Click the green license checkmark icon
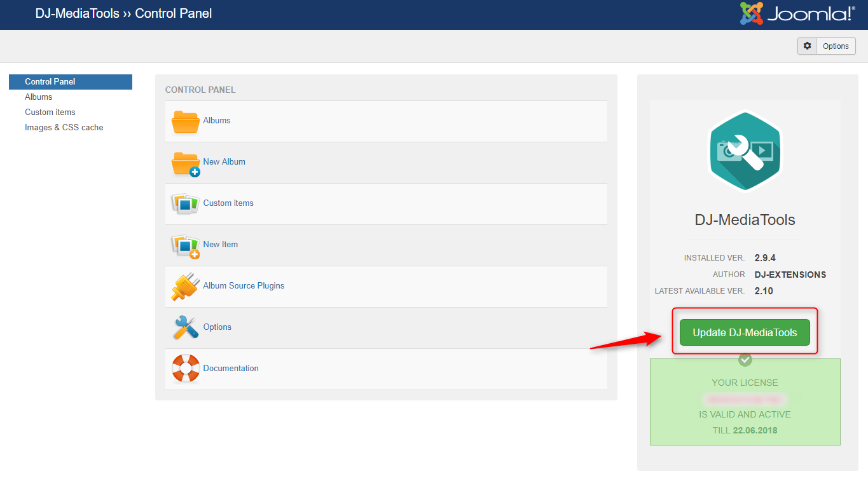 pyautogui.click(x=745, y=360)
